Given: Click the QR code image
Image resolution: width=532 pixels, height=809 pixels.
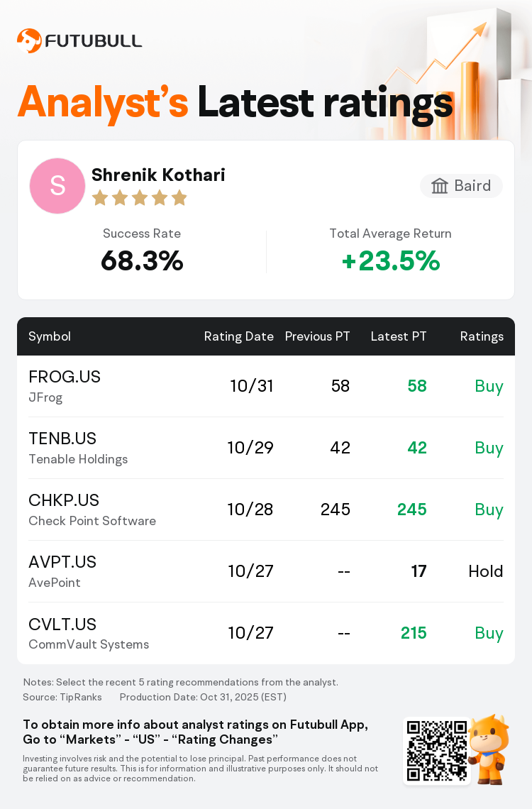Looking at the screenshot, I should coord(436,751).
